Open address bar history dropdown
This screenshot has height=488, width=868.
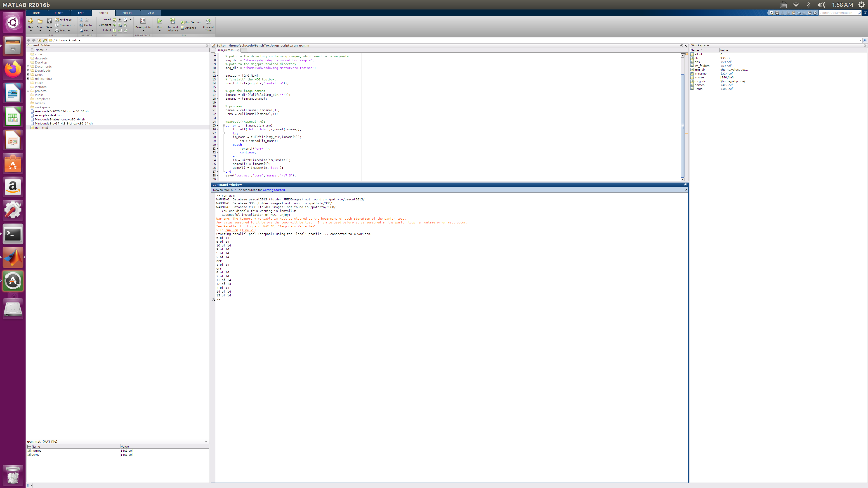860,40
